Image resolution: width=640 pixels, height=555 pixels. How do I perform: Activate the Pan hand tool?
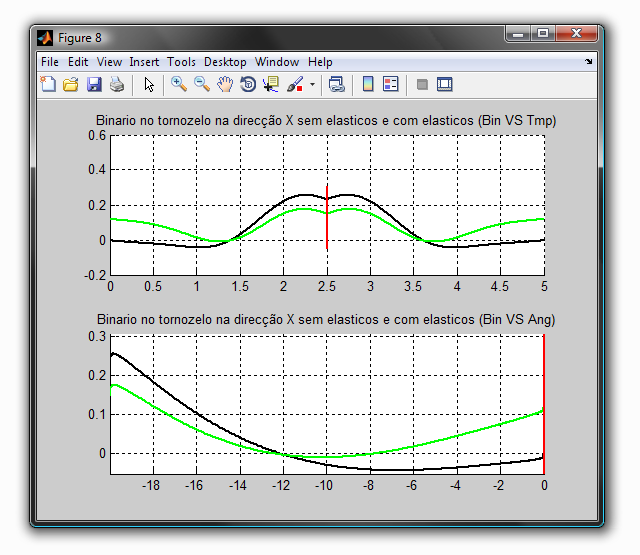pyautogui.click(x=224, y=85)
